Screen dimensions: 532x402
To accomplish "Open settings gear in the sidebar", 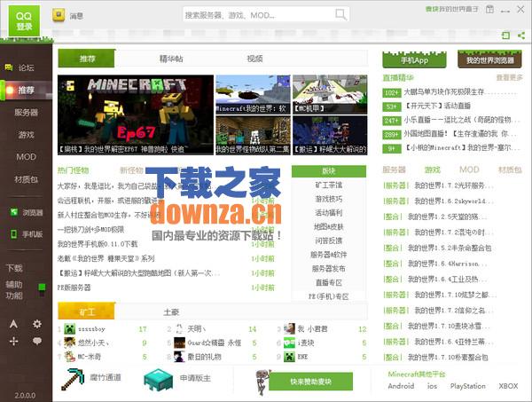I will tap(37, 324).
